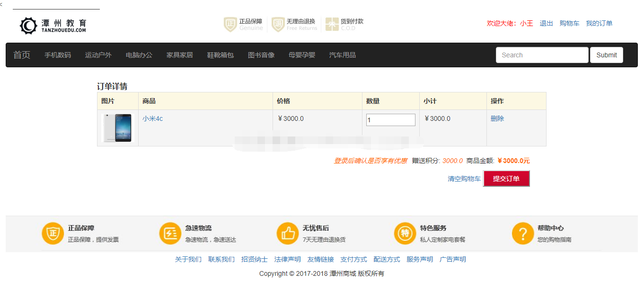Open the 支付方式 footer link
The image size is (644, 291).
pos(354,259)
